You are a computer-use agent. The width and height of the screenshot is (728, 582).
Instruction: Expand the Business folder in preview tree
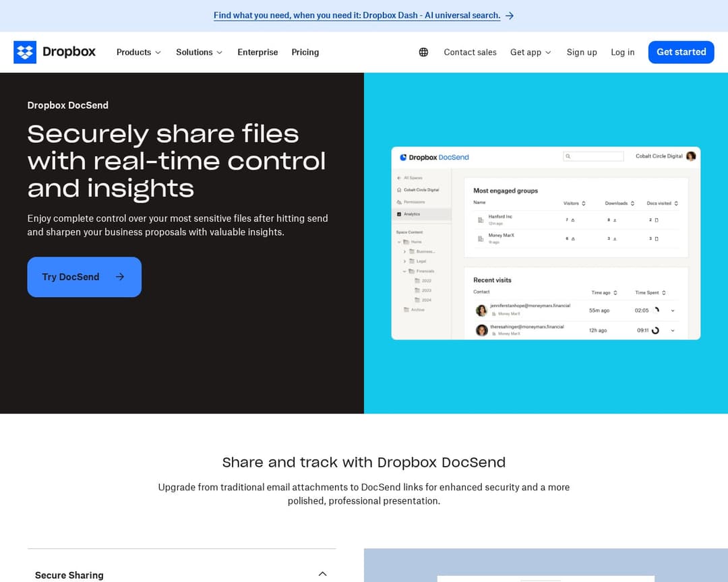(x=404, y=251)
